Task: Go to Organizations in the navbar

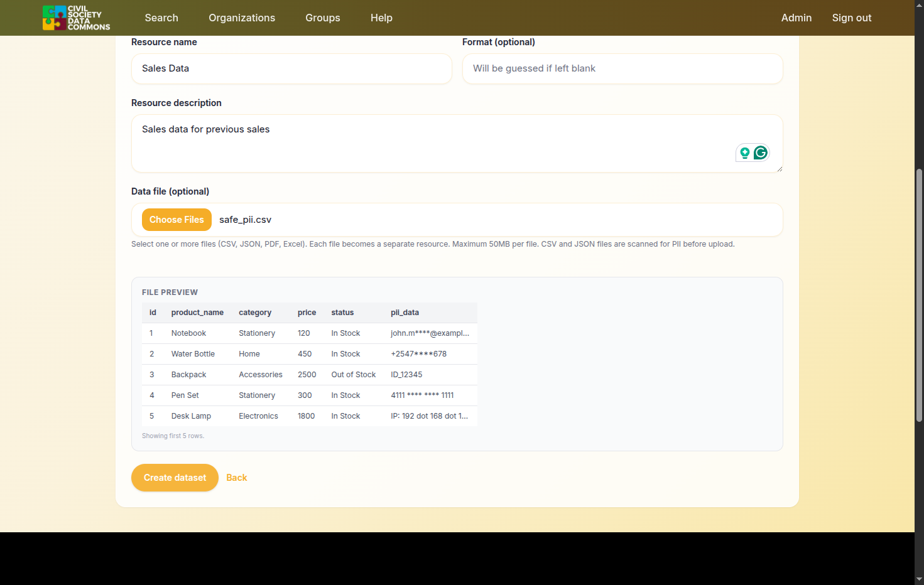Action: pos(242,18)
